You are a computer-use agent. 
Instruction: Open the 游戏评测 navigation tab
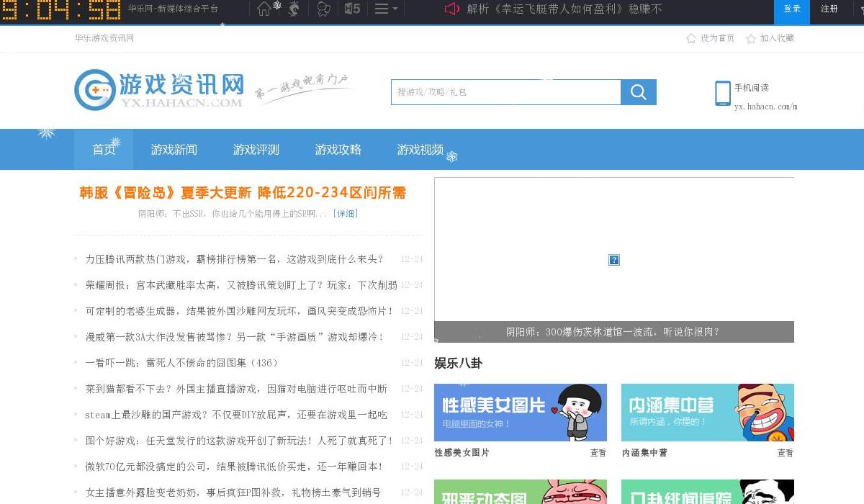click(256, 150)
